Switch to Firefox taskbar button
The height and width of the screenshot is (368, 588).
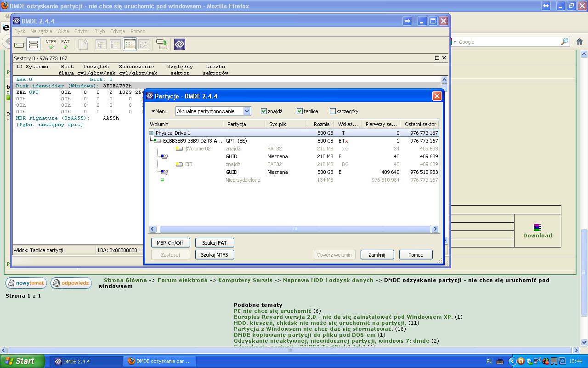click(x=161, y=361)
